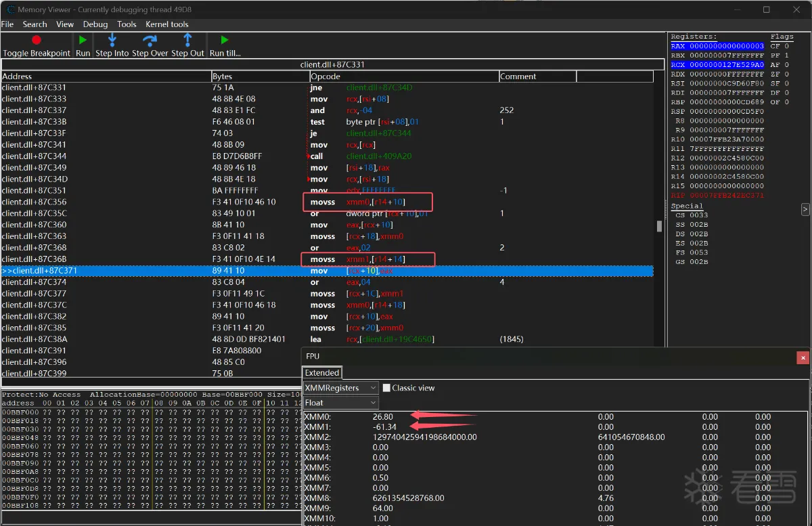Click the Toggle Breakpoint red dot icon
Viewport: 812px width, 526px height.
[x=37, y=40]
